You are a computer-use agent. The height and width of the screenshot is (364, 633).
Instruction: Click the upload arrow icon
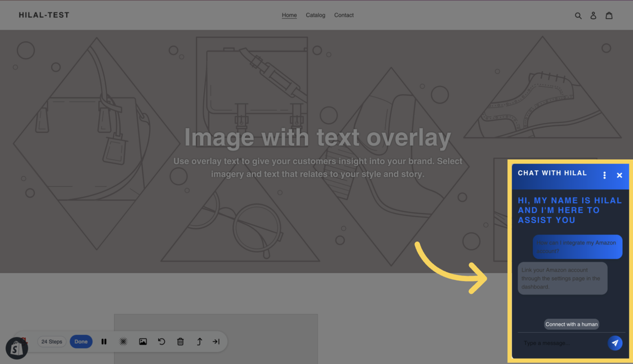coord(199,341)
